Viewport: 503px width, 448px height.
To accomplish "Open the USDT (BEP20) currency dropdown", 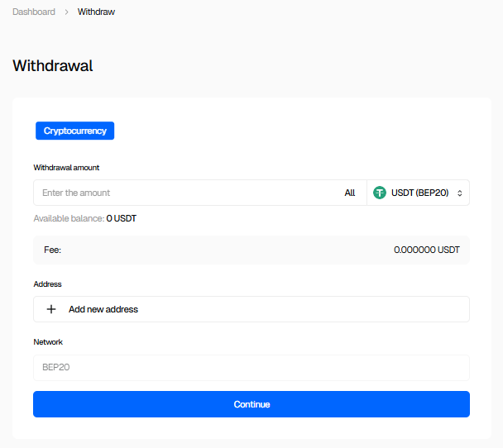I will (x=419, y=193).
